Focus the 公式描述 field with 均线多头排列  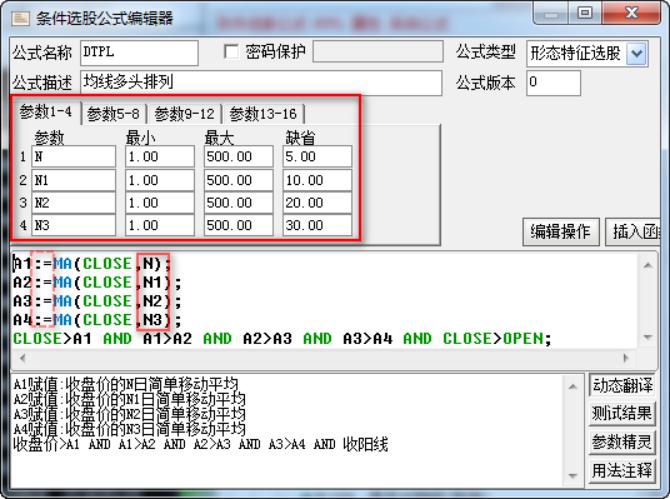point(261,82)
